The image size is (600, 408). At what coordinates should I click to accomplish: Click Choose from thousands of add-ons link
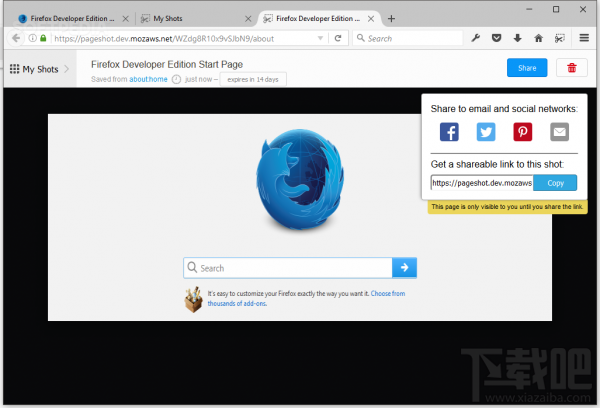pos(307,299)
